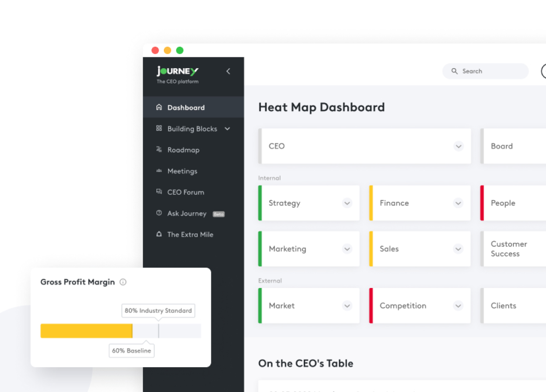Expand the CEO card dropdown
Viewport: 546px width, 392px height.
click(x=458, y=146)
